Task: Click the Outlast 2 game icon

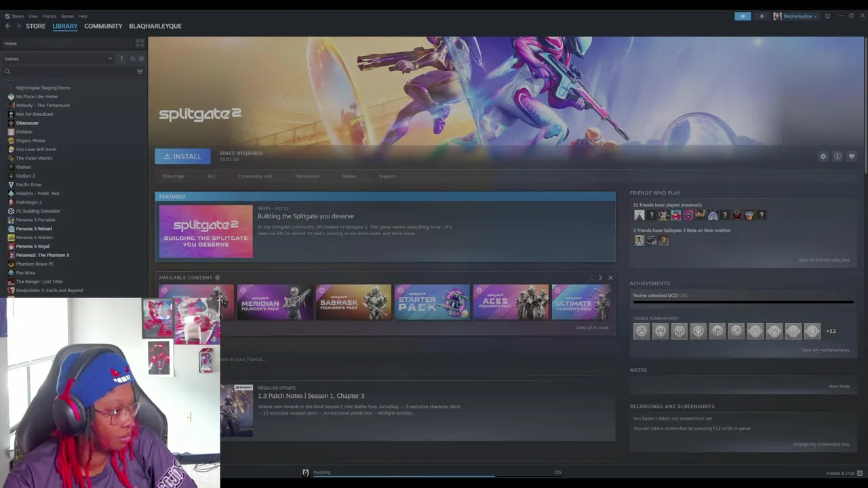Action: pos(11,176)
